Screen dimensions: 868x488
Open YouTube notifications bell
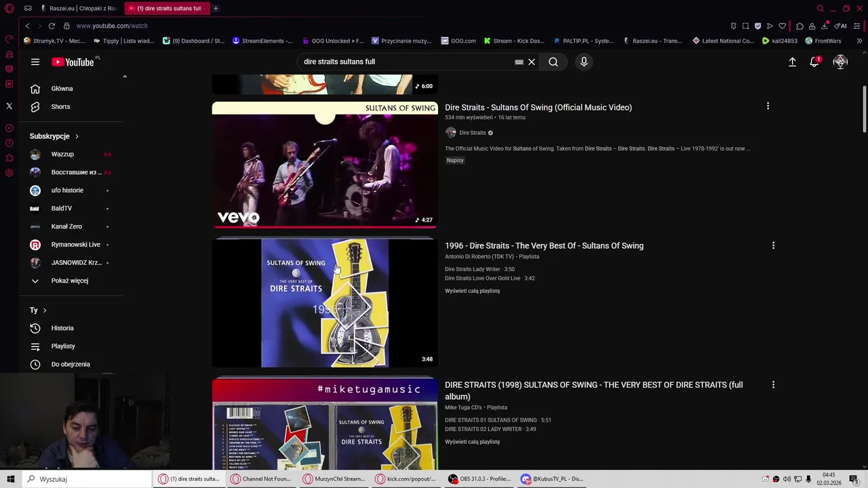(814, 62)
